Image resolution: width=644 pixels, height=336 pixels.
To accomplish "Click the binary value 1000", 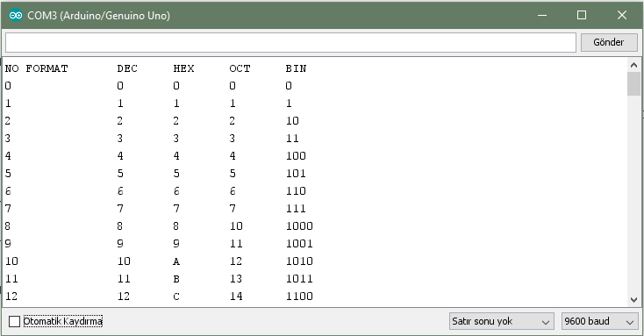I will coord(299,226).
